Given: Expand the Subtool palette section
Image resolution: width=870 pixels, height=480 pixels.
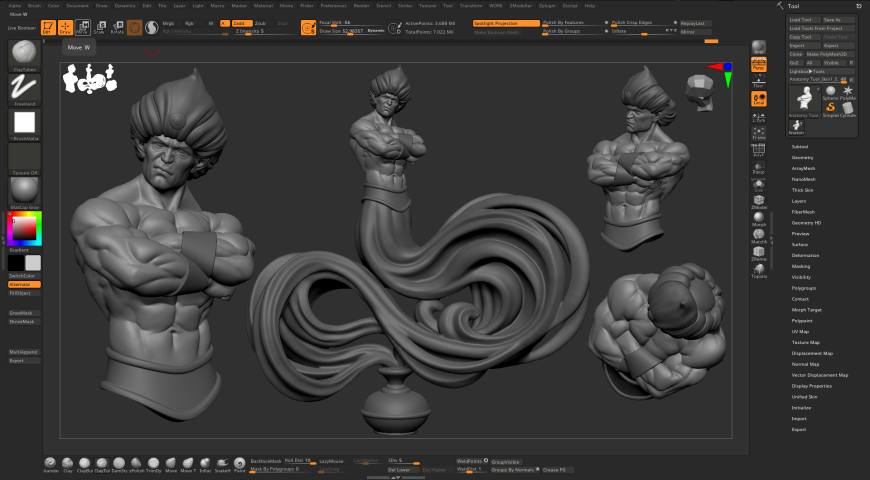Looking at the screenshot, I should pyautogui.click(x=800, y=147).
